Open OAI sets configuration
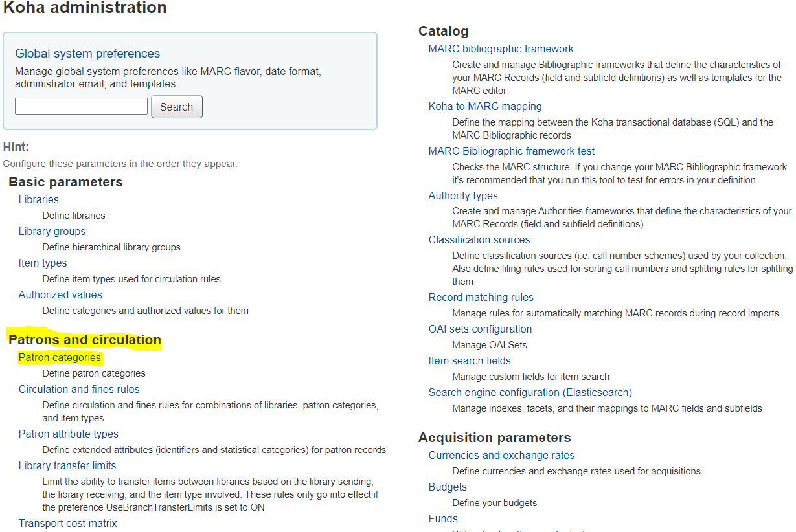The width and height of the screenshot is (796, 532). pyautogui.click(x=480, y=329)
